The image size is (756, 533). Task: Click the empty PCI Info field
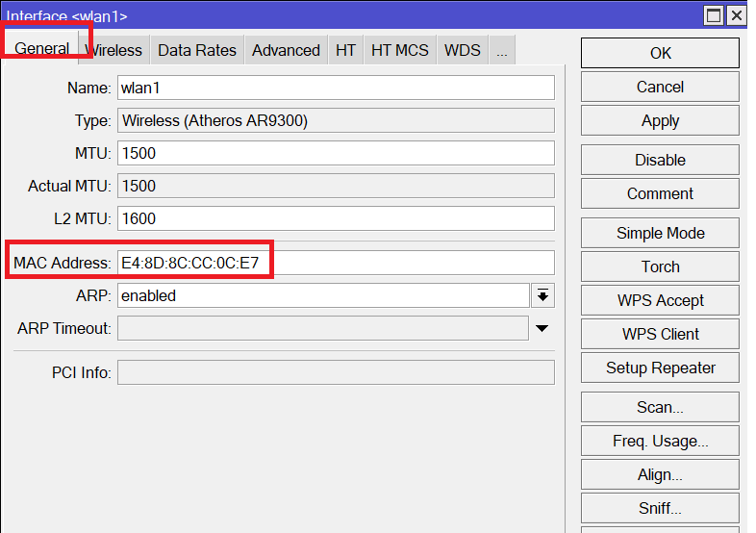(x=336, y=372)
